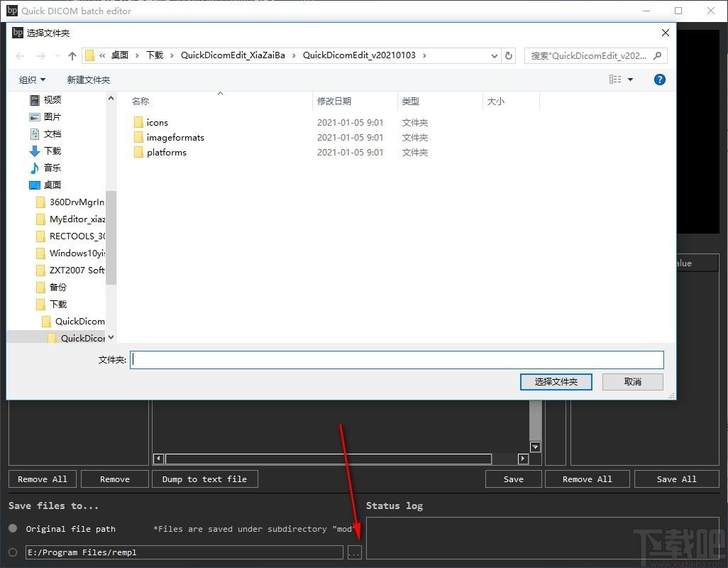Sort by 名称 column header
The height and width of the screenshot is (568, 728).
pos(140,102)
